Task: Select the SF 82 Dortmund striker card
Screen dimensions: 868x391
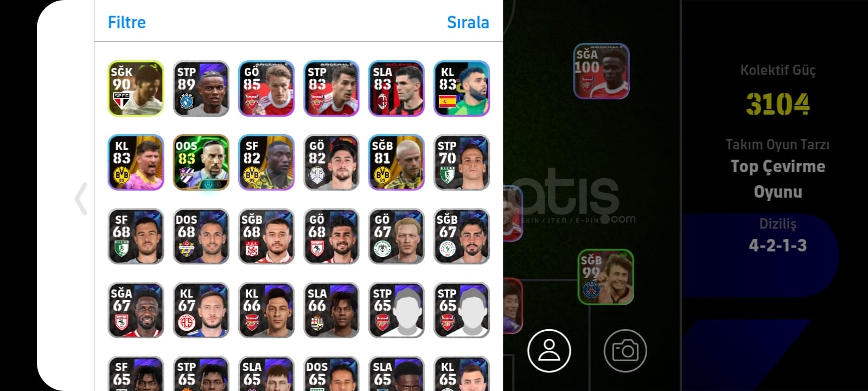Action: click(x=266, y=162)
